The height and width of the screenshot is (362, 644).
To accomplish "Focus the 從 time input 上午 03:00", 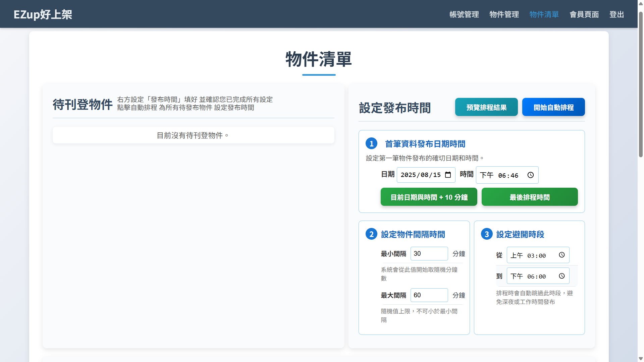I will [x=538, y=255].
